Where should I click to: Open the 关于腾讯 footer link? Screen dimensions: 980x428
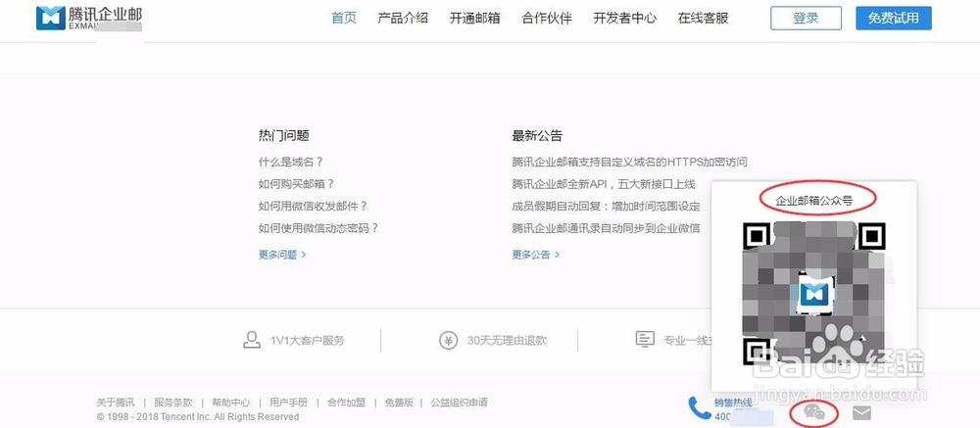[116, 403]
